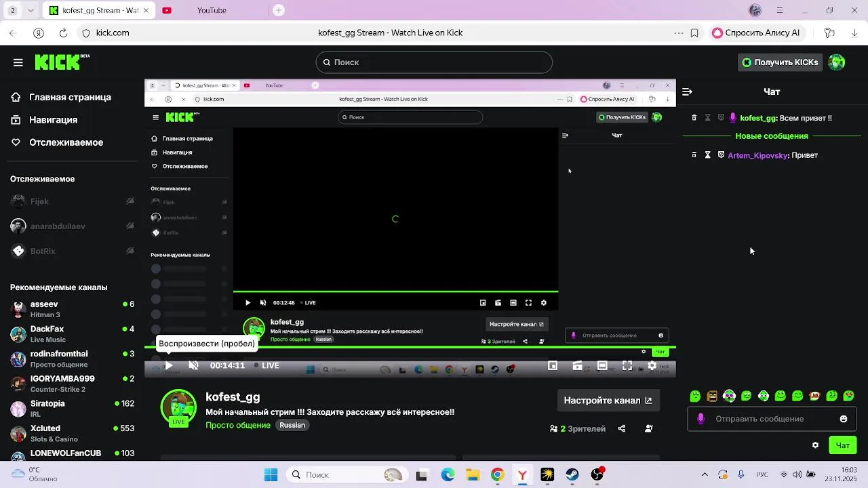Switch to the YouTube browser tab
The image size is (868, 488).
211,11
